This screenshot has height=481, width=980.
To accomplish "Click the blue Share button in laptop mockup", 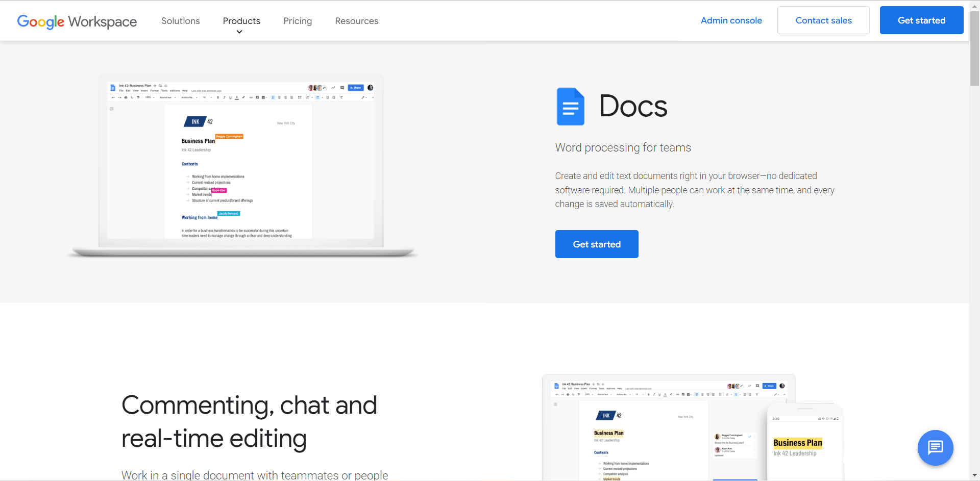I will click(x=356, y=88).
